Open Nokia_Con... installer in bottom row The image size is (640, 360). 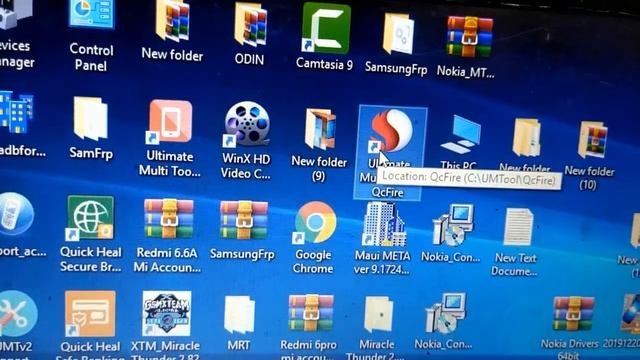coord(444,322)
